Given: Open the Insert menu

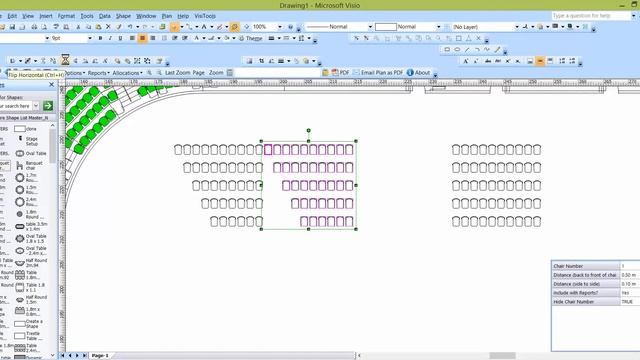Looking at the screenshot, I should 46,16.
